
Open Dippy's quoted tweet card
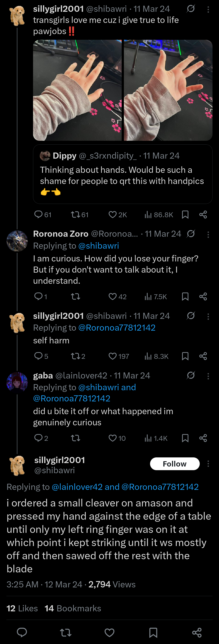pyautogui.click(x=122, y=174)
